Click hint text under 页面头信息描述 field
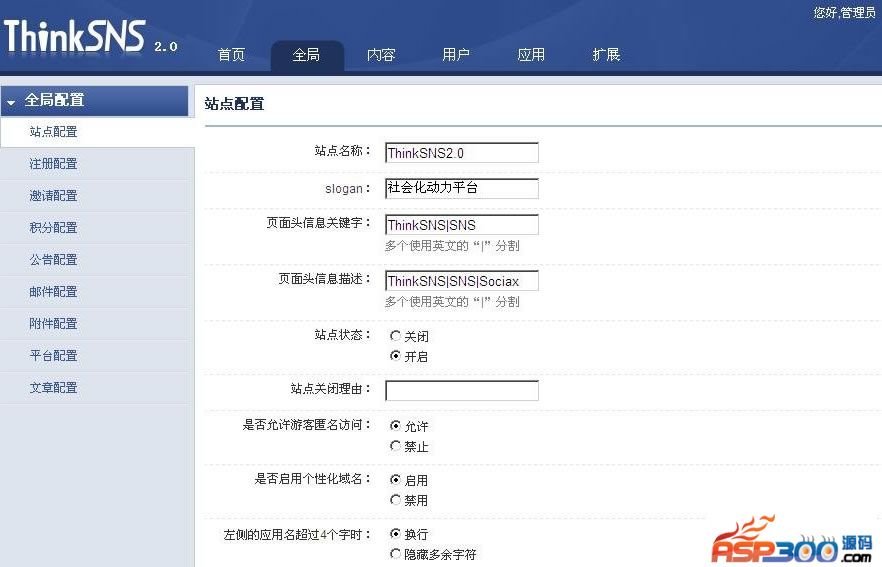Screen dimensions: 882x567 452,302
